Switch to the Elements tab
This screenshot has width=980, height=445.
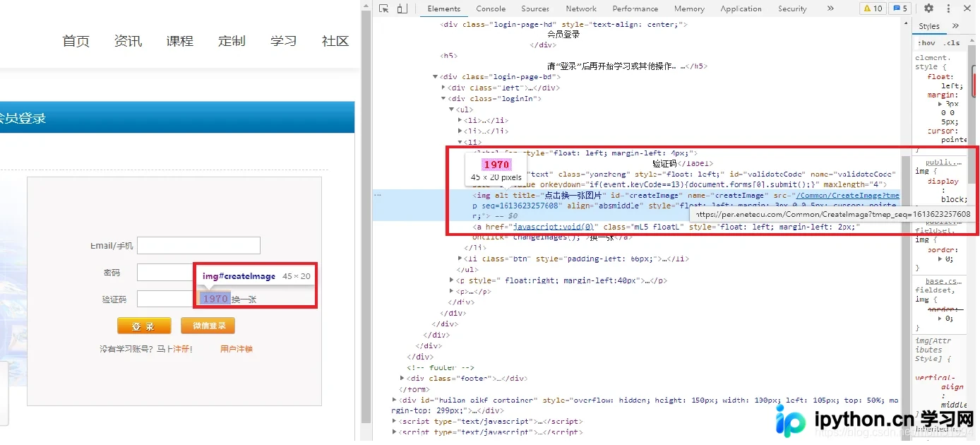(444, 8)
